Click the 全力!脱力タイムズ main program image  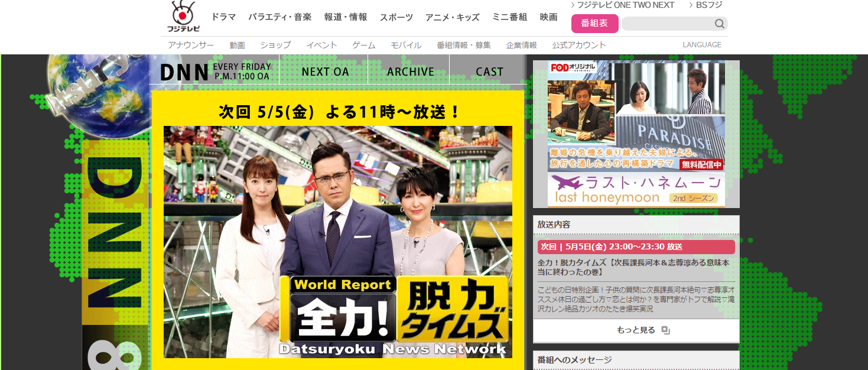click(x=338, y=242)
